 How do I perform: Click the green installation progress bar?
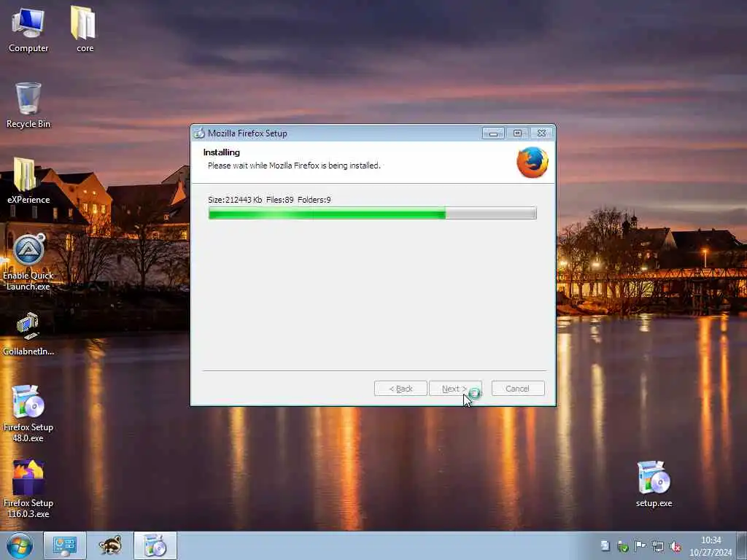click(372, 213)
